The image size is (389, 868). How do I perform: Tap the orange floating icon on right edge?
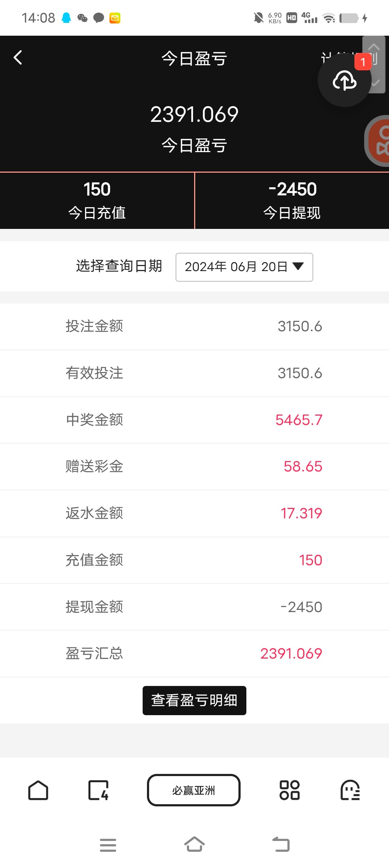pyautogui.click(x=379, y=141)
